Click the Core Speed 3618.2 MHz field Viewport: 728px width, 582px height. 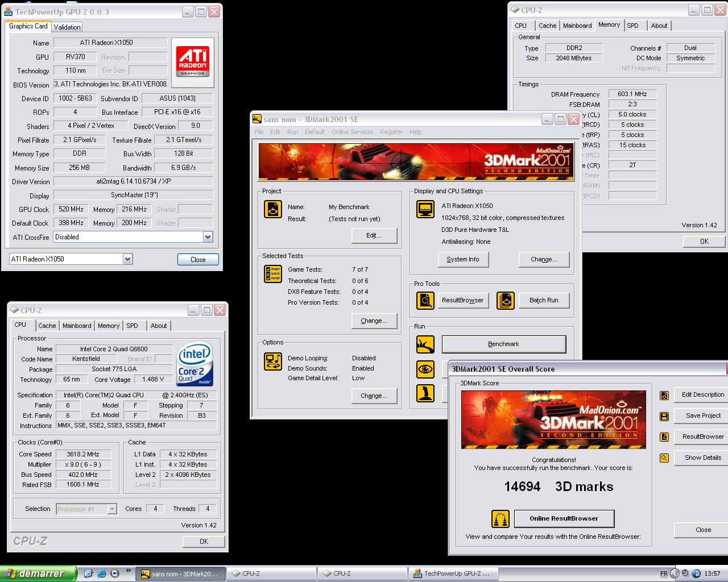(x=83, y=454)
